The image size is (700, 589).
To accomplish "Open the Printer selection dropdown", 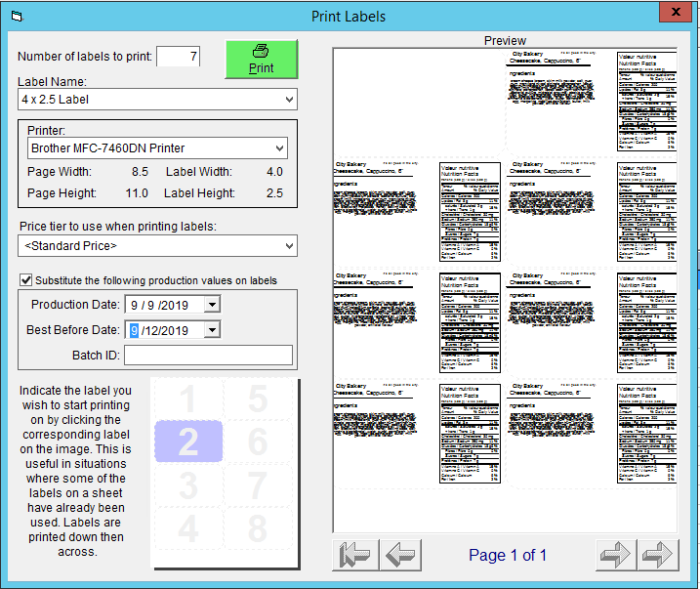I will [x=279, y=147].
